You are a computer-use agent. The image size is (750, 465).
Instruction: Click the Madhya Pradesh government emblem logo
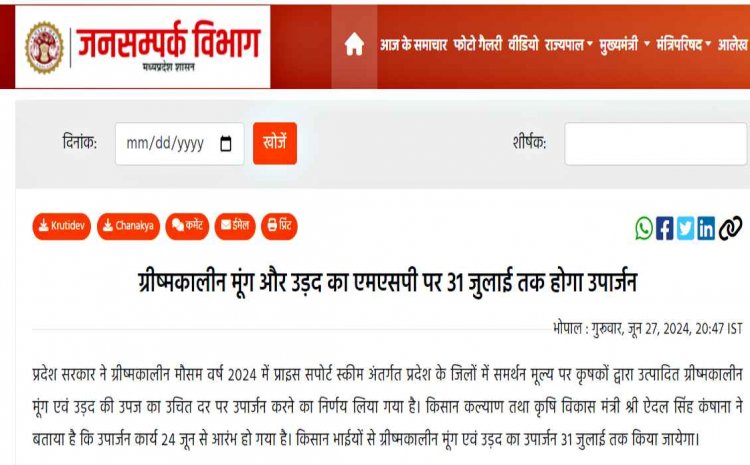click(x=44, y=48)
